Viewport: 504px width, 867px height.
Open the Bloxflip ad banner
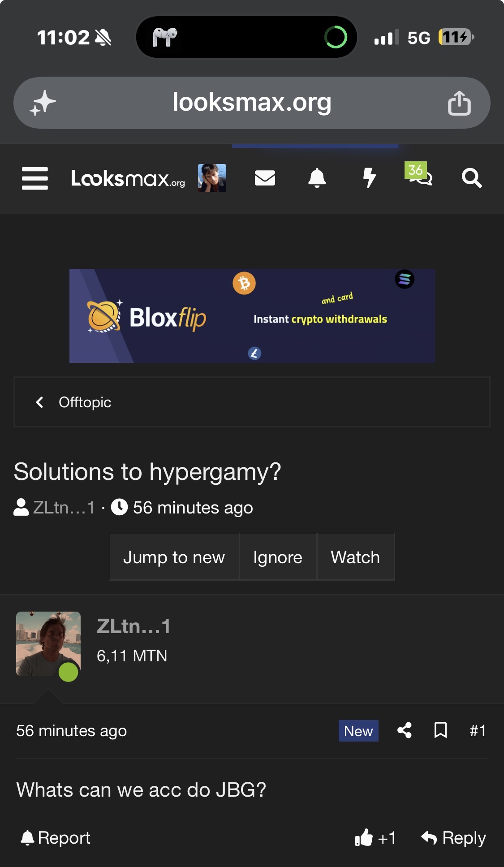click(252, 316)
